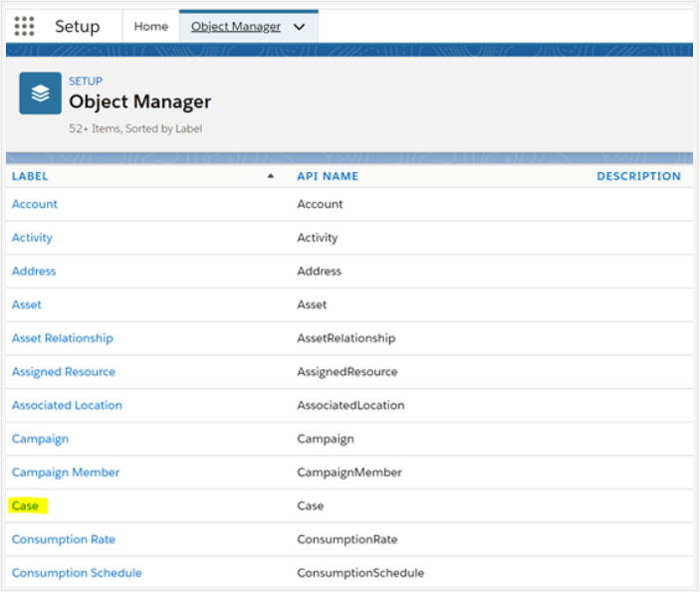Click the Setup app name text

click(78, 26)
